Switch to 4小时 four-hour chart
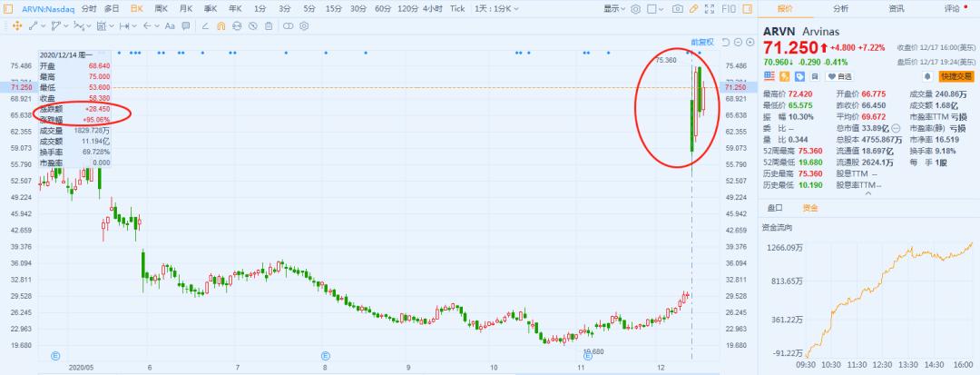The height and width of the screenshot is (375, 980). point(433,9)
